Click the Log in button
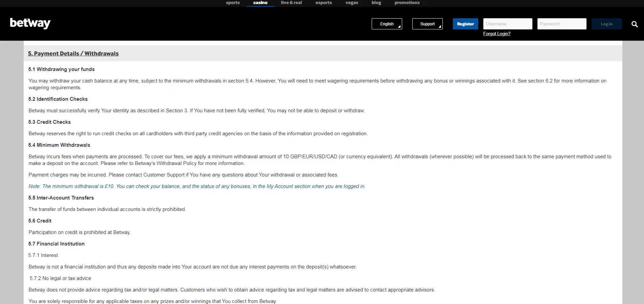Screen dimensions: 644x304 click(x=607, y=24)
